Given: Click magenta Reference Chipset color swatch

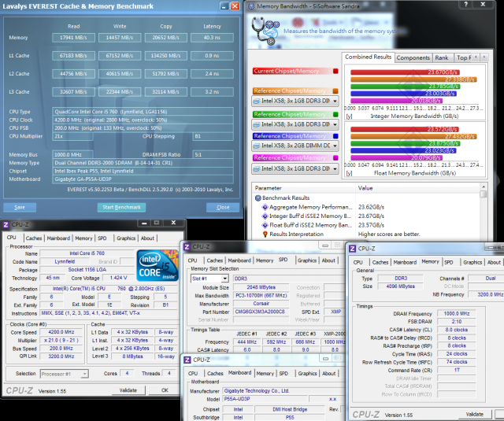Looking at the screenshot, I should 335,157.
